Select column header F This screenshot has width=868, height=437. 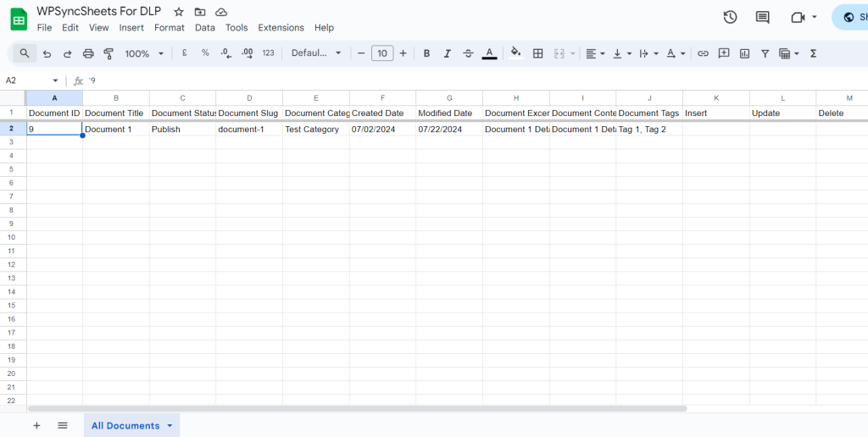pyautogui.click(x=382, y=98)
